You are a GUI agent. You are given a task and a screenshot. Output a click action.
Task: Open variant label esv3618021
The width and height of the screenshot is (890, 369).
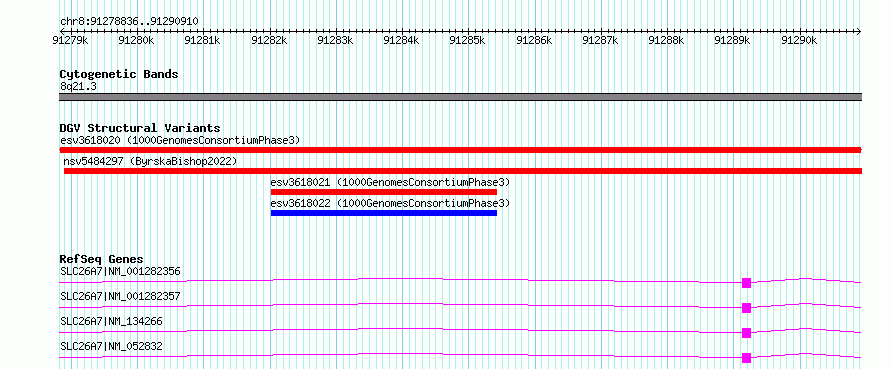[x=391, y=182]
